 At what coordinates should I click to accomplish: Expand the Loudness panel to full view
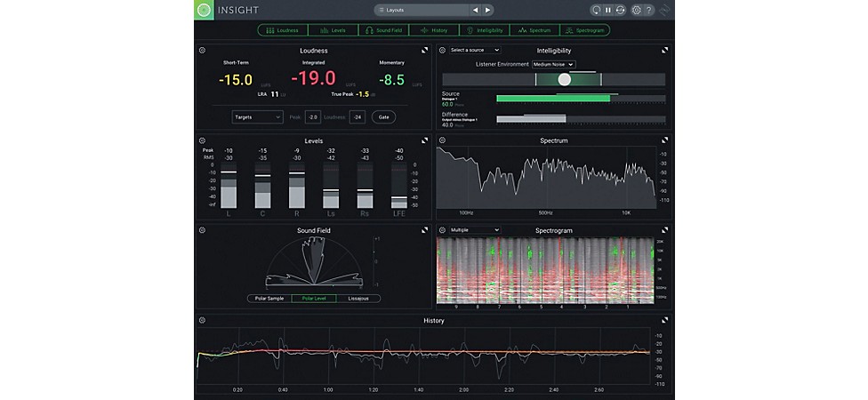pos(424,51)
